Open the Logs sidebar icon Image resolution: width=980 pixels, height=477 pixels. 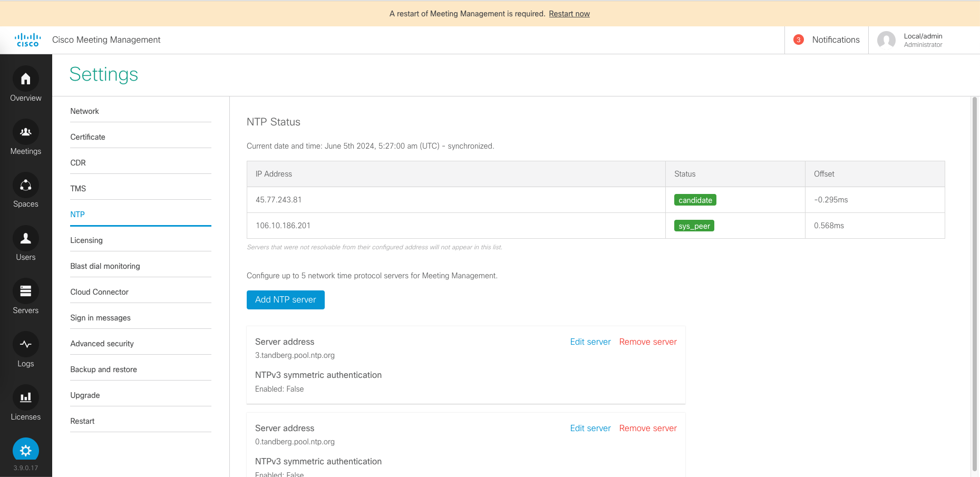(x=25, y=345)
